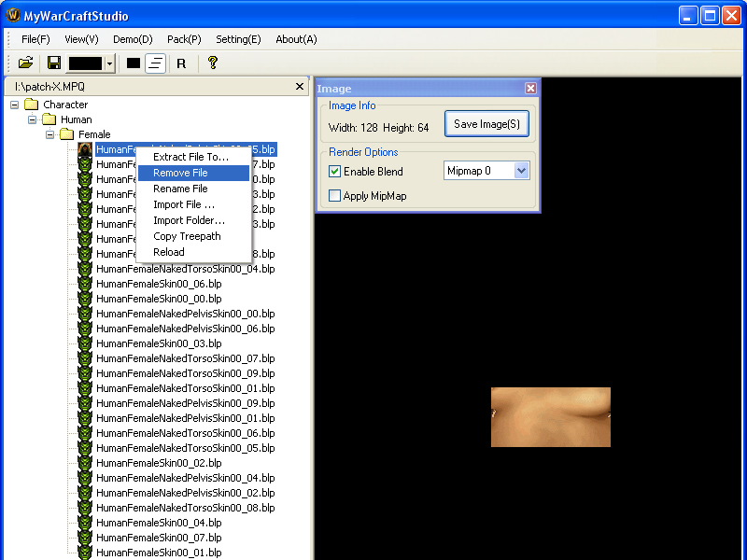The width and height of the screenshot is (747, 560).
Task: Click the MyWarCraftStudio title bar app icon
Action: click(x=12, y=15)
